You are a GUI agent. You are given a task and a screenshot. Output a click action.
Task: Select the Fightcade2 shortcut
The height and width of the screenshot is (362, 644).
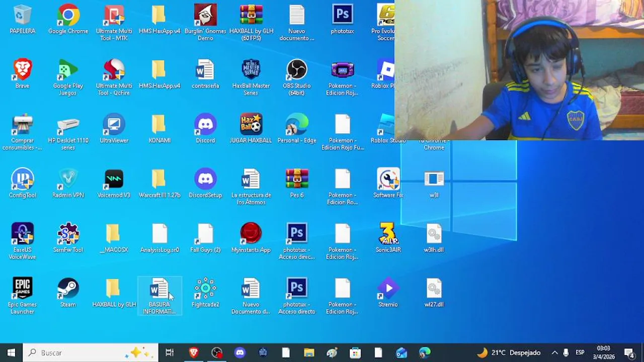[205, 294]
